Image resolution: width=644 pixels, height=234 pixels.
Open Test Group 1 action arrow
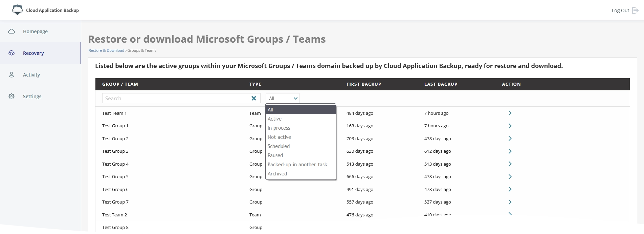tap(510, 126)
